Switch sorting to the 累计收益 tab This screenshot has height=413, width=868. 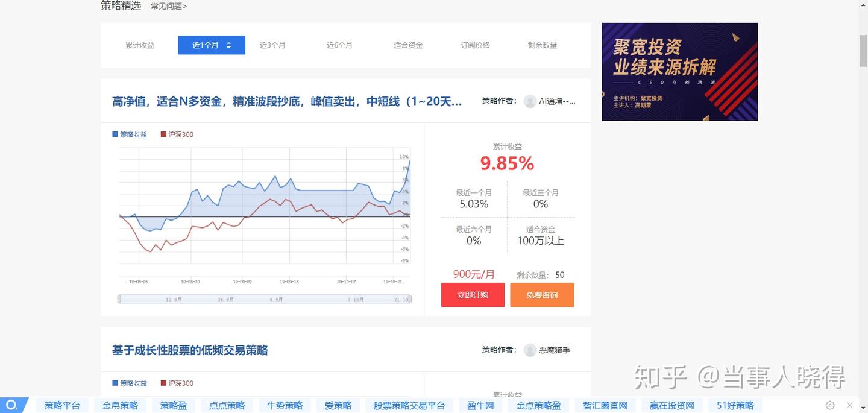coord(139,45)
